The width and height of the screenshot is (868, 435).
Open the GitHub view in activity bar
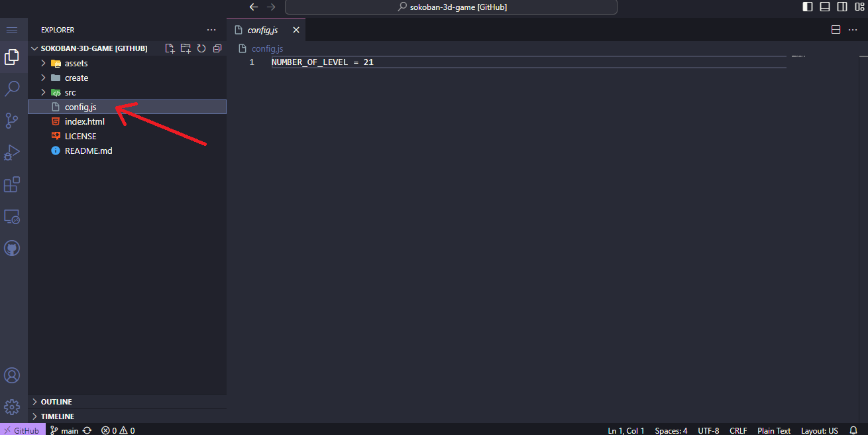click(x=12, y=248)
